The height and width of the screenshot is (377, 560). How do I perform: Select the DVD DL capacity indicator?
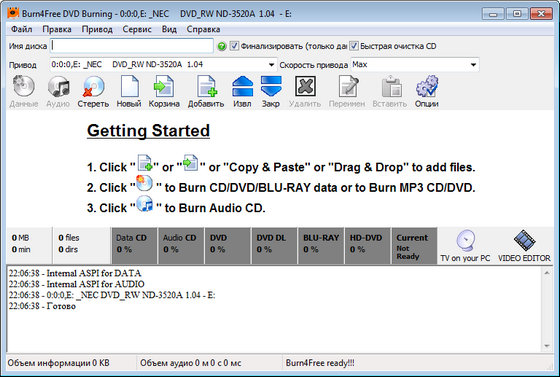pos(274,246)
